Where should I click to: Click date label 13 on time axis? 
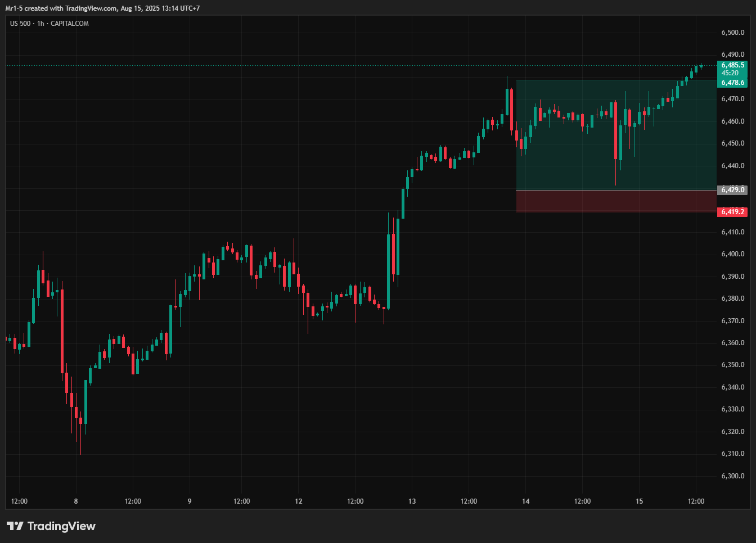click(x=412, y=501)
